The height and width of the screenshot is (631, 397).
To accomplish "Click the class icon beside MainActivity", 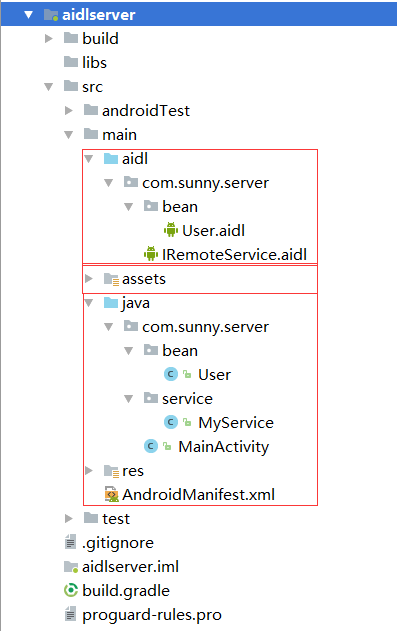I will pyautogui.click(x=151, y=446).
